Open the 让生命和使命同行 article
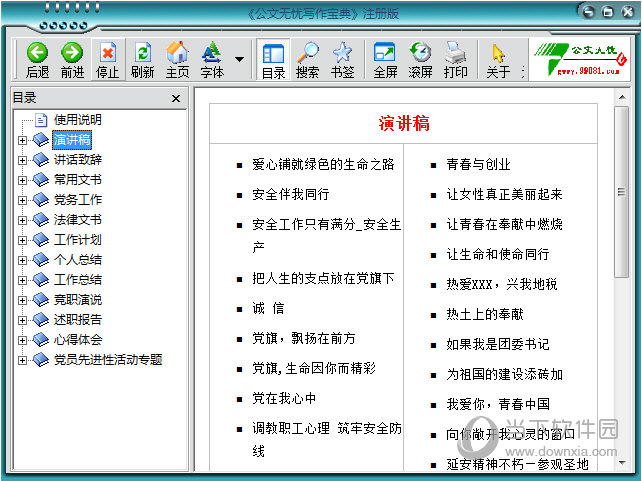This screenshot has height=481, width=642. pos(498,255)
